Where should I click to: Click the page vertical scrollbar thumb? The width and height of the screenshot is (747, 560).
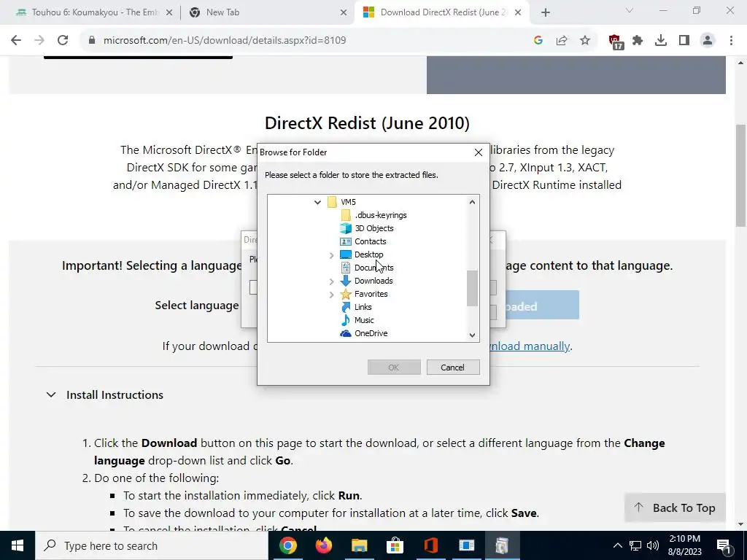[740, 176]
